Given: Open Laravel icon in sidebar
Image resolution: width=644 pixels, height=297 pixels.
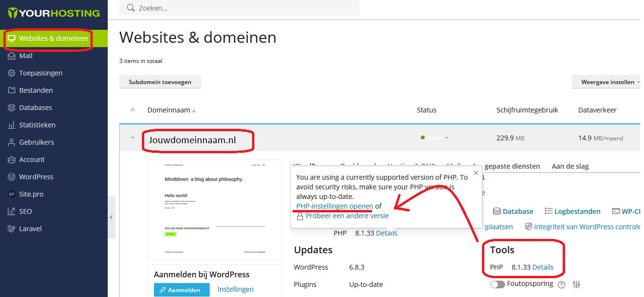Looking at the screenshot, I should point(12,229).
